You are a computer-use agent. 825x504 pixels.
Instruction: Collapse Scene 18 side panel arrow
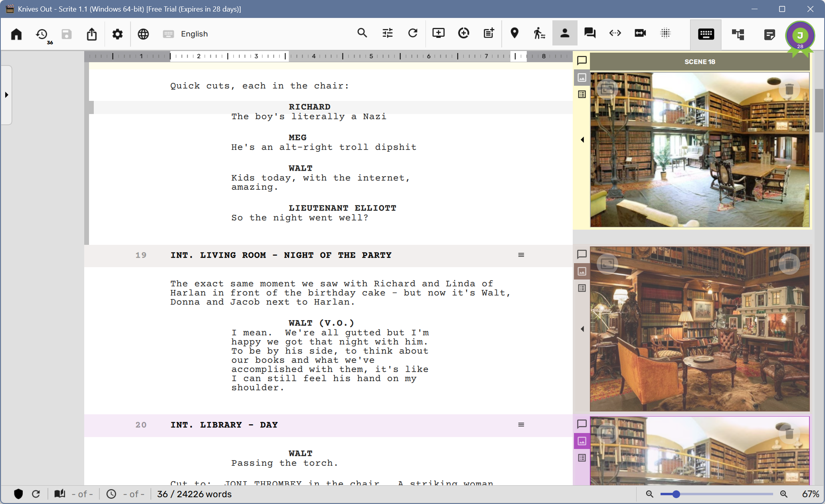click(x=582, y=140)
